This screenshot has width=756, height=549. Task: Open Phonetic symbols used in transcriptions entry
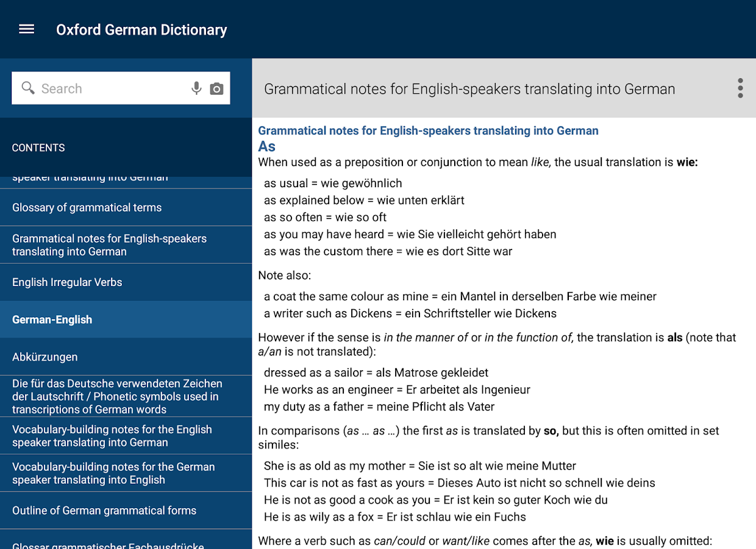coord(126,396)
